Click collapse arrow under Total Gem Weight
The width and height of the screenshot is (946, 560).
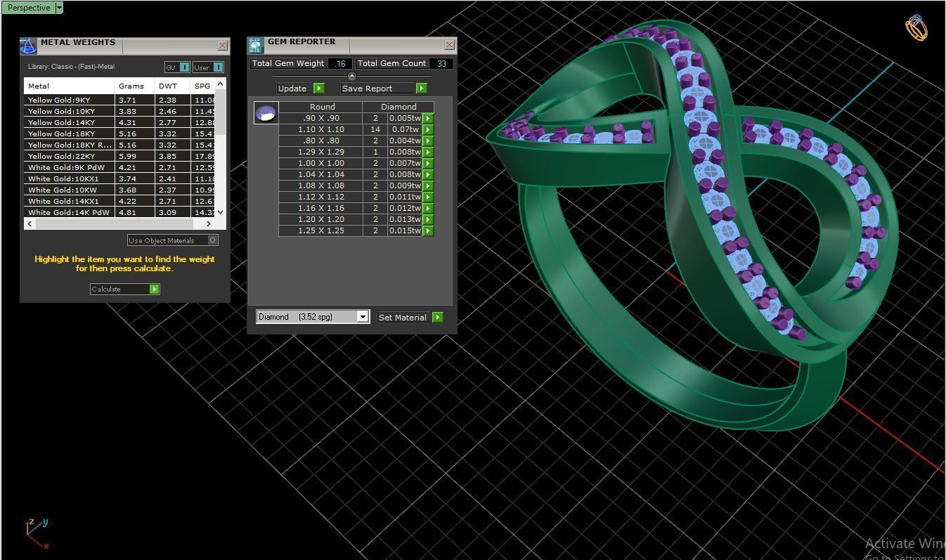(351, 76)
